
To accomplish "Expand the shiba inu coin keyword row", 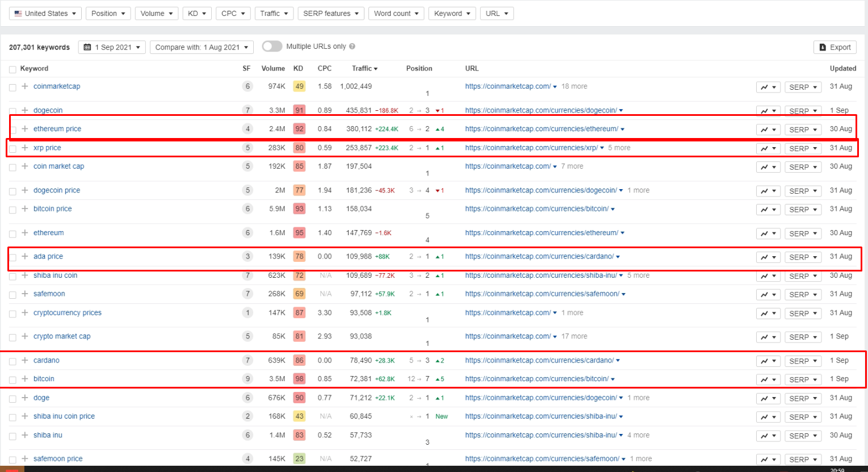I will (25, 275).
